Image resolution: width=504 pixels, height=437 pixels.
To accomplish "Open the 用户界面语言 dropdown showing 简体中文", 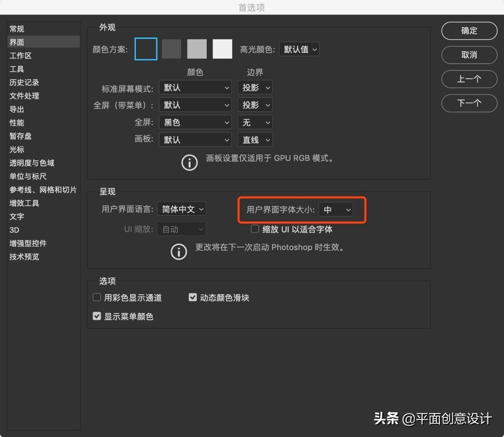I will coord(181,209).
